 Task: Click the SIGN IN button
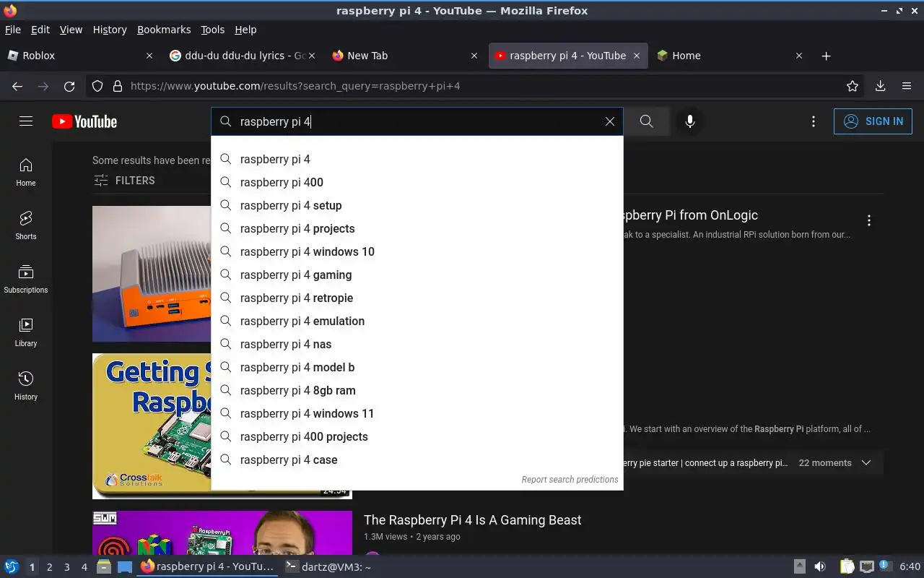click(x=873, y=121)
